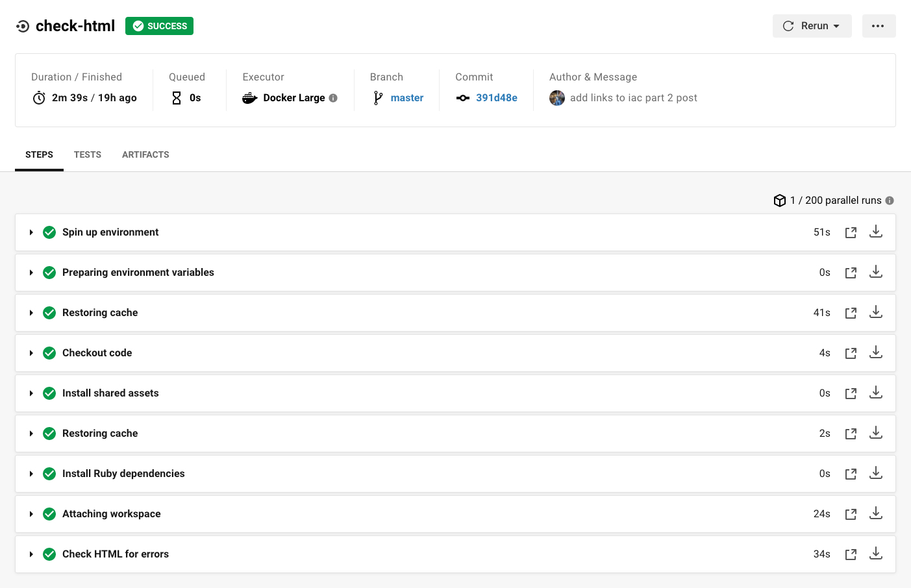Download logs for the Checkout code step
This screenshot has width=911, height=588.
click(x=876, y=352)
